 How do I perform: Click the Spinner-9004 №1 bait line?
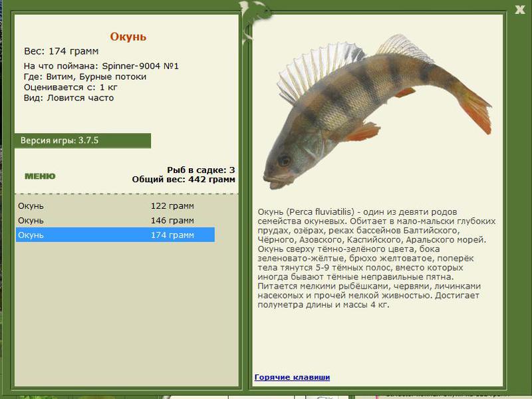pos(101,66)
